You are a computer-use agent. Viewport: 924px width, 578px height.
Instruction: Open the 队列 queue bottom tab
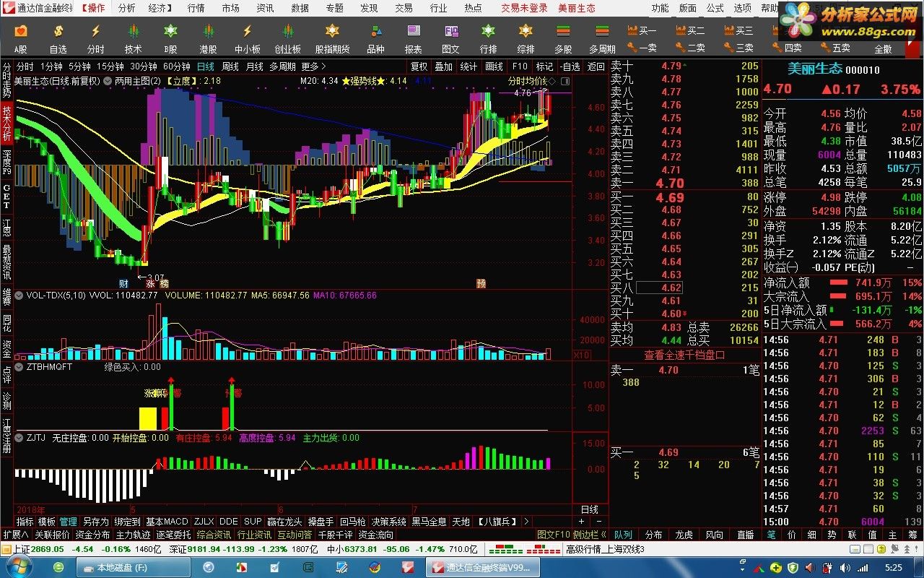(x=623, y=535)
